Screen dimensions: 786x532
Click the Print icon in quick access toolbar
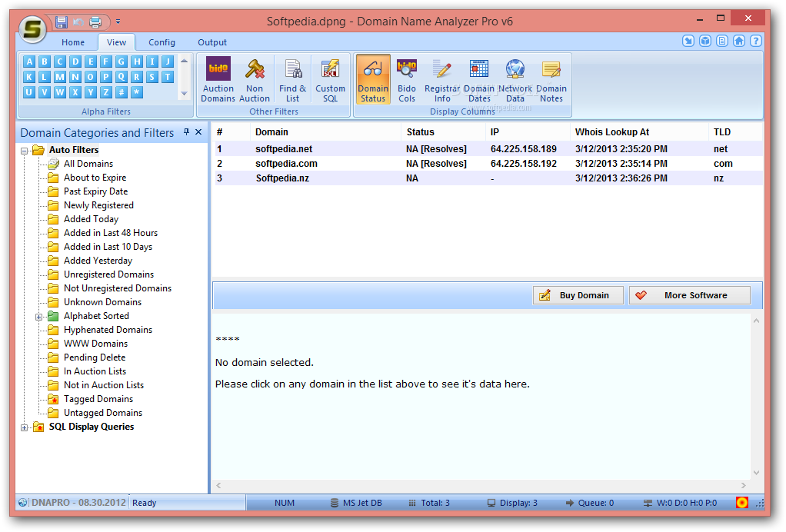pos(95,22)
